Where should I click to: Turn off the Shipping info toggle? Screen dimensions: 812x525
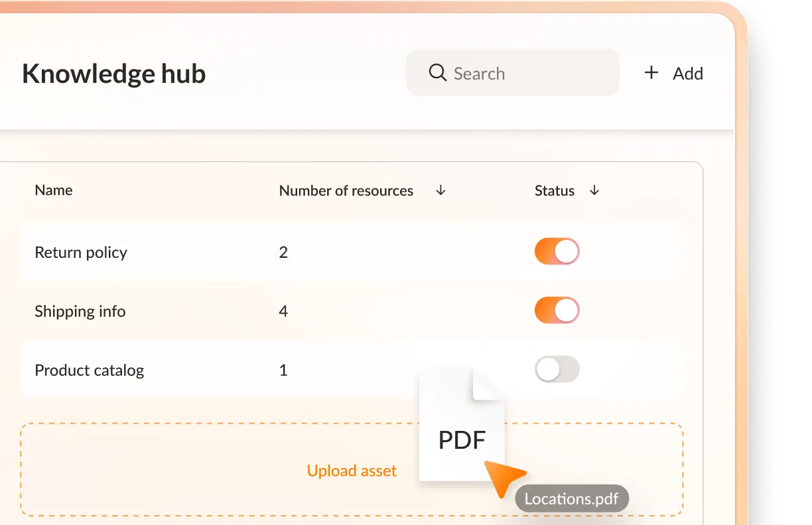[557, 310]
